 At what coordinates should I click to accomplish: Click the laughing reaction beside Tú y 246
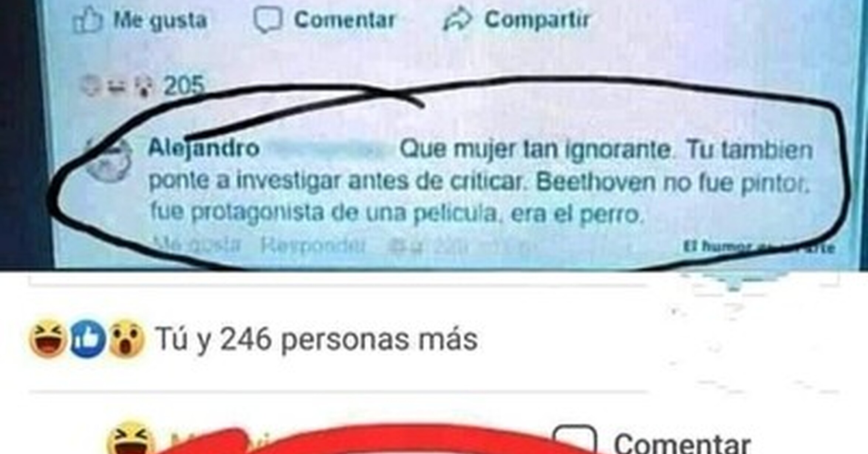tap(48, 339)
